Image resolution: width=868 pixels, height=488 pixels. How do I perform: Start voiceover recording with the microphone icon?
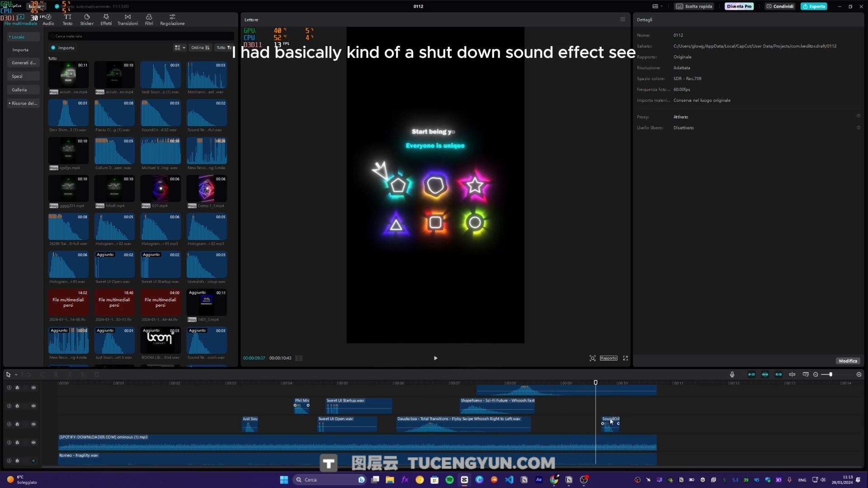tap(732, 374)
